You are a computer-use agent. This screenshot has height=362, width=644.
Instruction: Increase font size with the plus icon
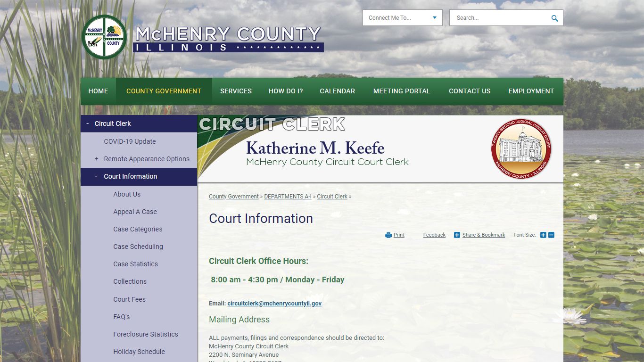pos(543,235)
